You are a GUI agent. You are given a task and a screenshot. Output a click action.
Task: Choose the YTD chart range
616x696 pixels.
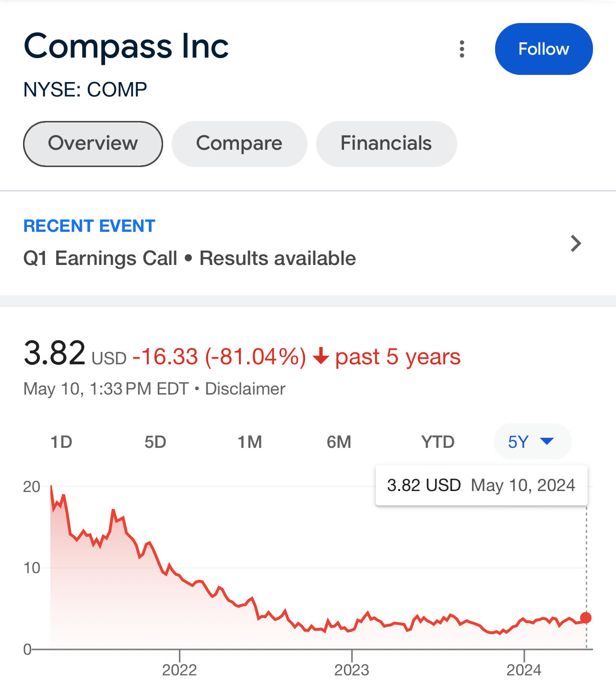pyautogui.click(x=438, y=442)
